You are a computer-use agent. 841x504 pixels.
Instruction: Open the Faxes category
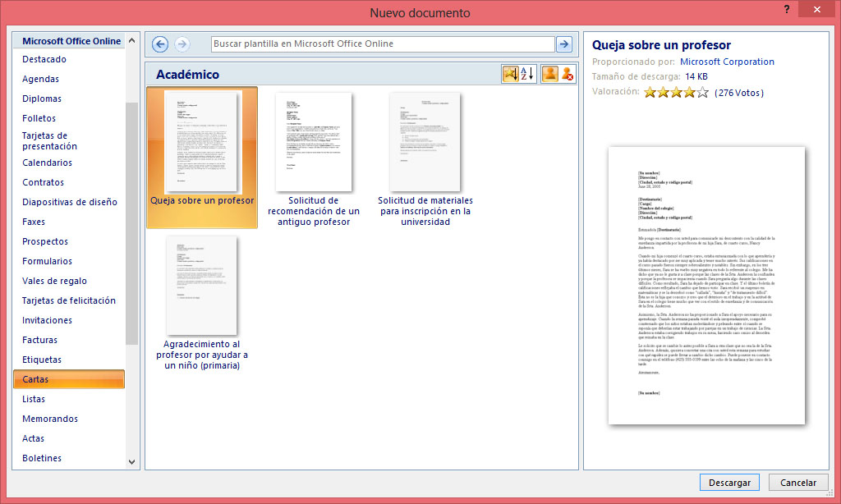coord(34,222)
